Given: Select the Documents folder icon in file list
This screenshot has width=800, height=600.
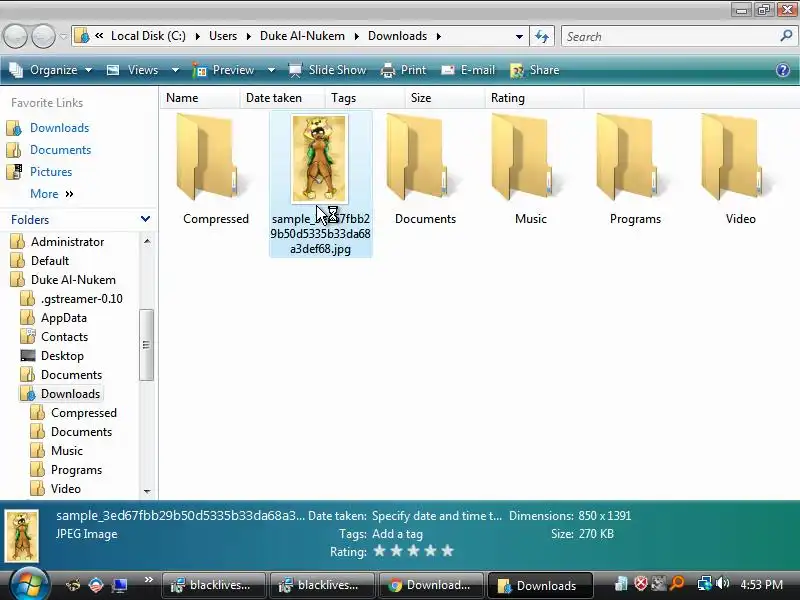Looking at the screenshot, I should pos(425,158).
